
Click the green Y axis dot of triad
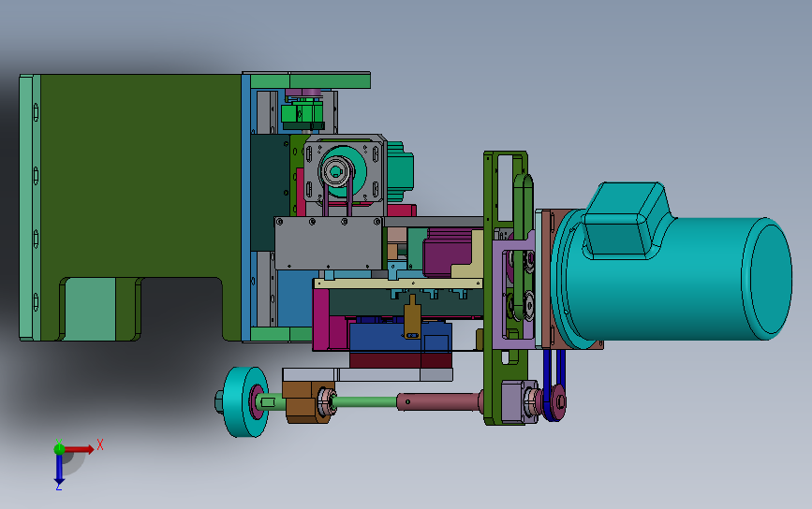(59, 449)
